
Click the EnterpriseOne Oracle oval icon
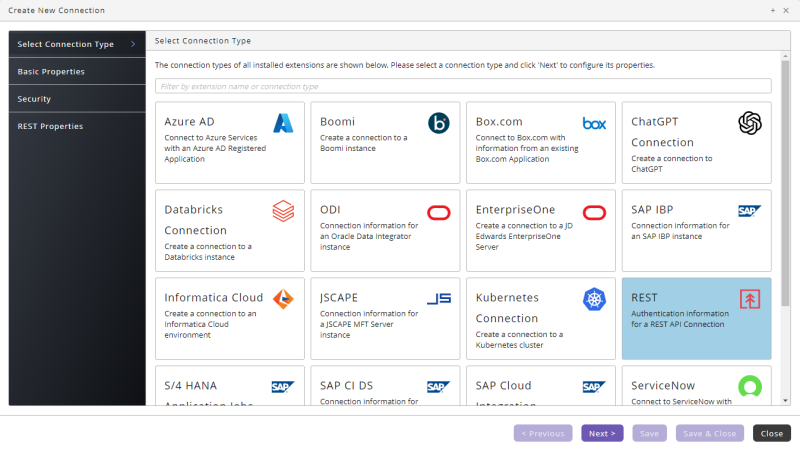click(x=594, y=213)
